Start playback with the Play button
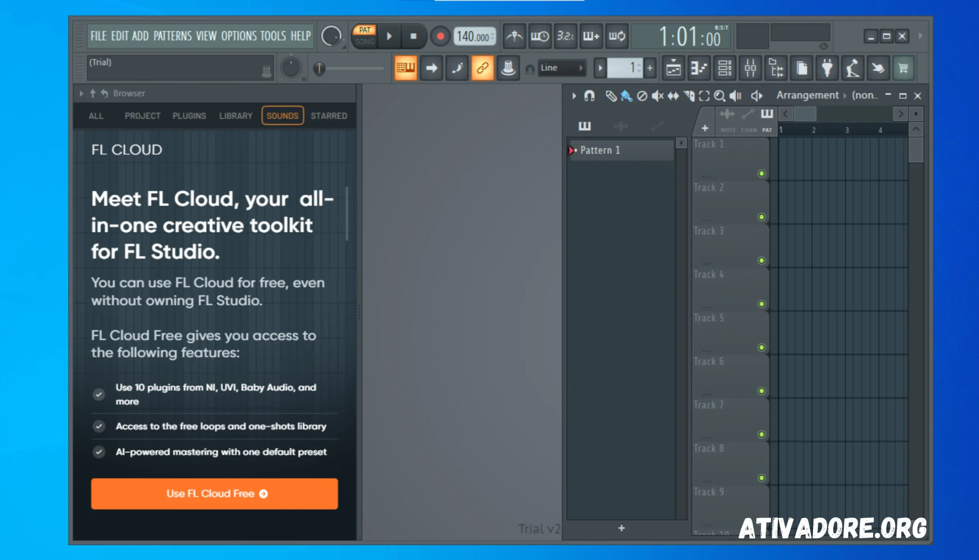Screen dimensions: 979x560 point(389,37)
